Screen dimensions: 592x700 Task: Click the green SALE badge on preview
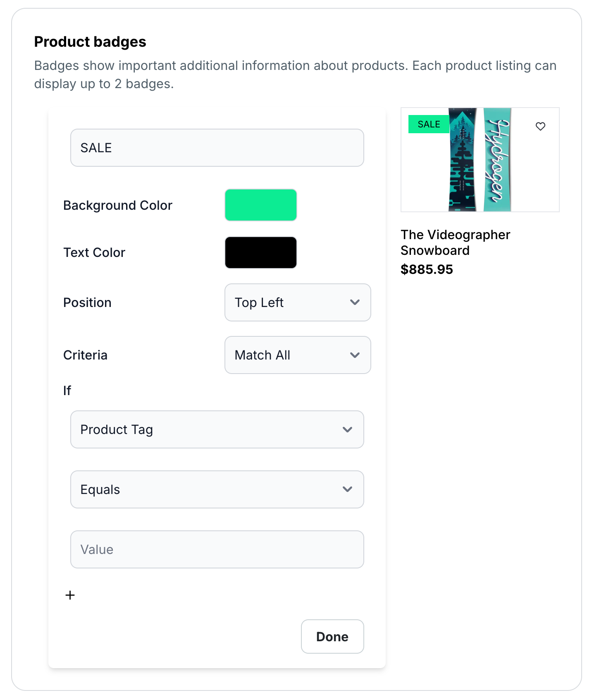tap(429, 124)
